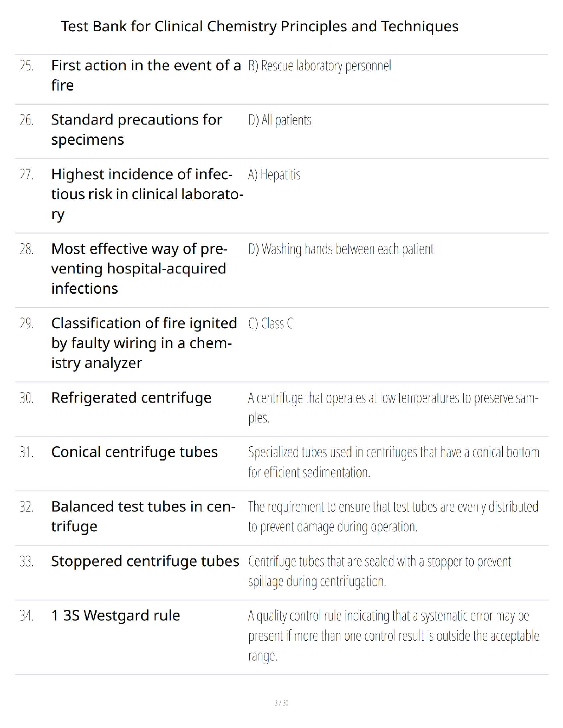The image size is (563, 728).
Task: Click the answer 'C) Class C'
Action: pos(270,324)
